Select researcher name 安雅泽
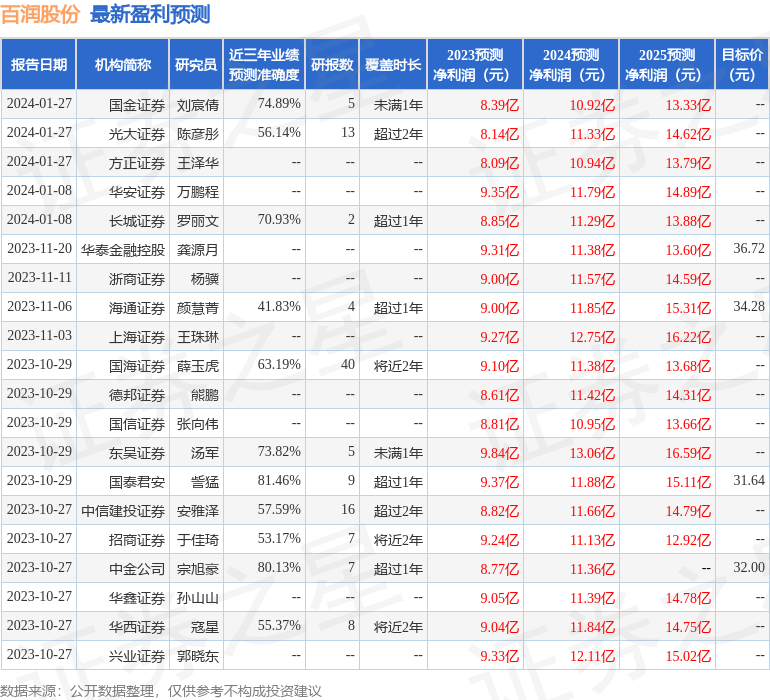770x700 pixels. coord(198,511)
